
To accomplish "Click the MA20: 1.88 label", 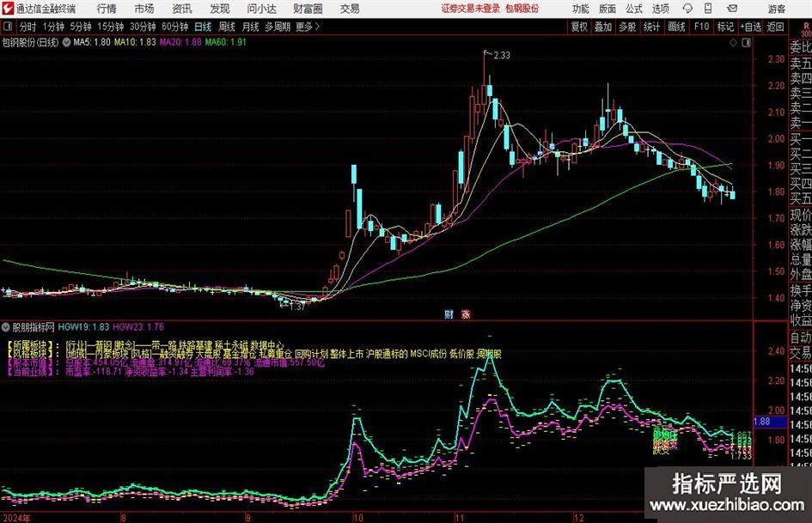I will tap(180, 42).
